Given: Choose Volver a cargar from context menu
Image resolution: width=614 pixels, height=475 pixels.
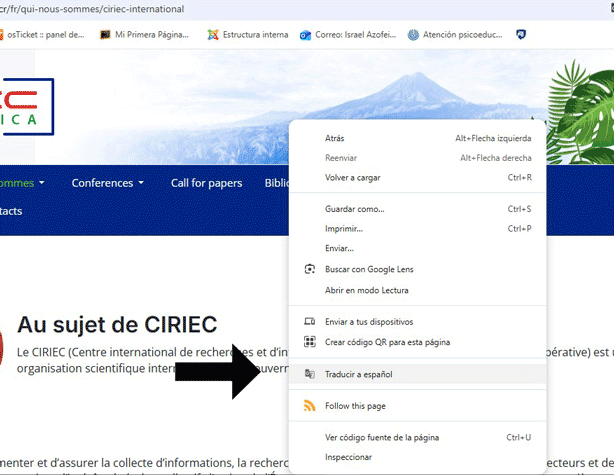Looking at the screenshot, I should [x=354, y=177].
